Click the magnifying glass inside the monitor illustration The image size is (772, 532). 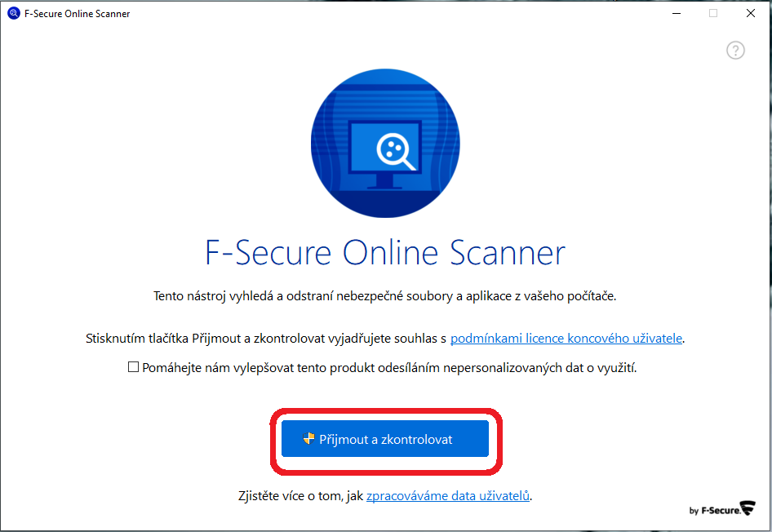395,152
